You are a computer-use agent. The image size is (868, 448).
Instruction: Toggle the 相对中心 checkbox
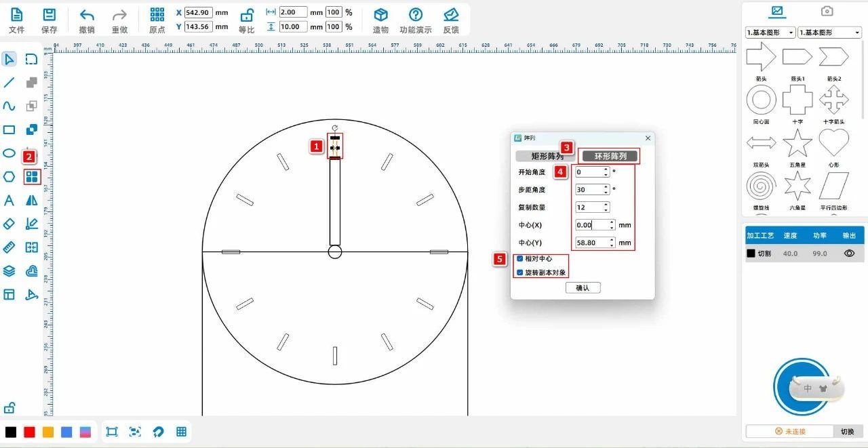pos(520,259)
